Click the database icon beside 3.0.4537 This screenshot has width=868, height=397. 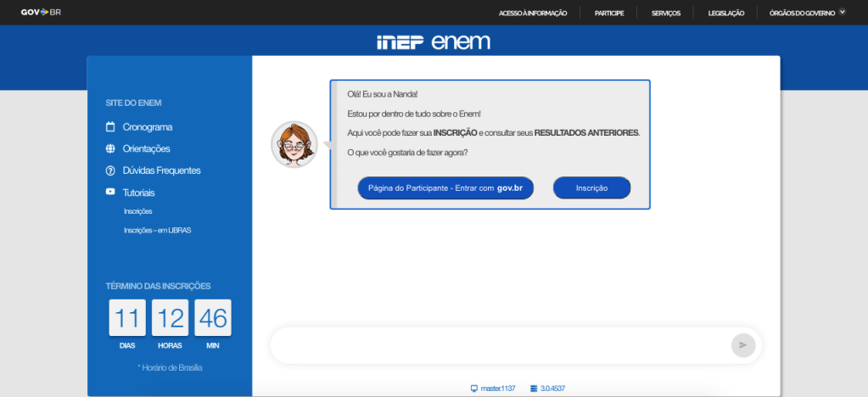534,389
